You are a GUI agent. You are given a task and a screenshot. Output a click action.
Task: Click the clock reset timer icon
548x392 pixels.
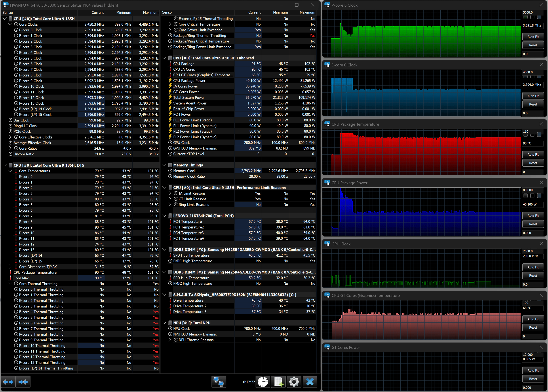tap(263, 382)
